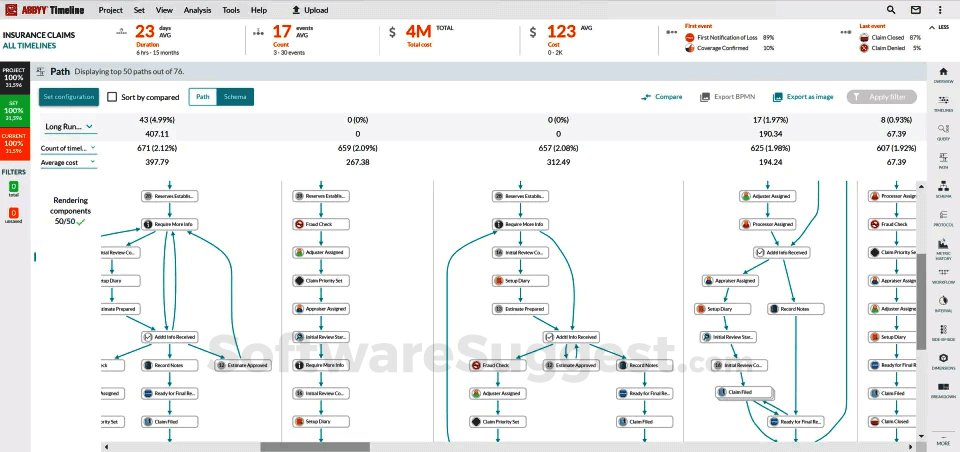
Task: Click the First event ellipsis icon
Action: tap(672, 32)
